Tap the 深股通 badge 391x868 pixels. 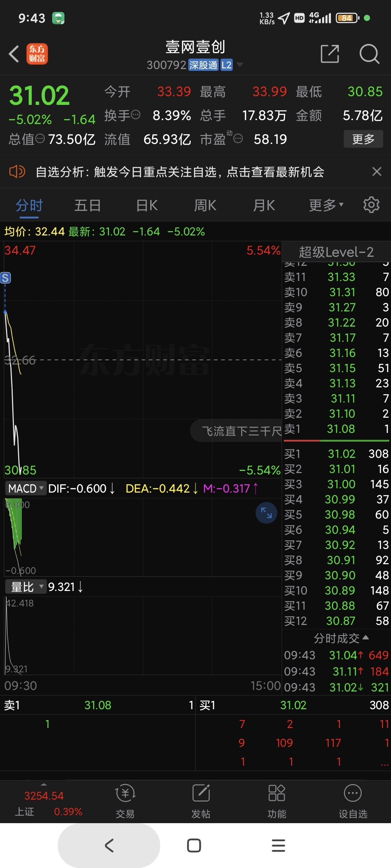point(203,65)
